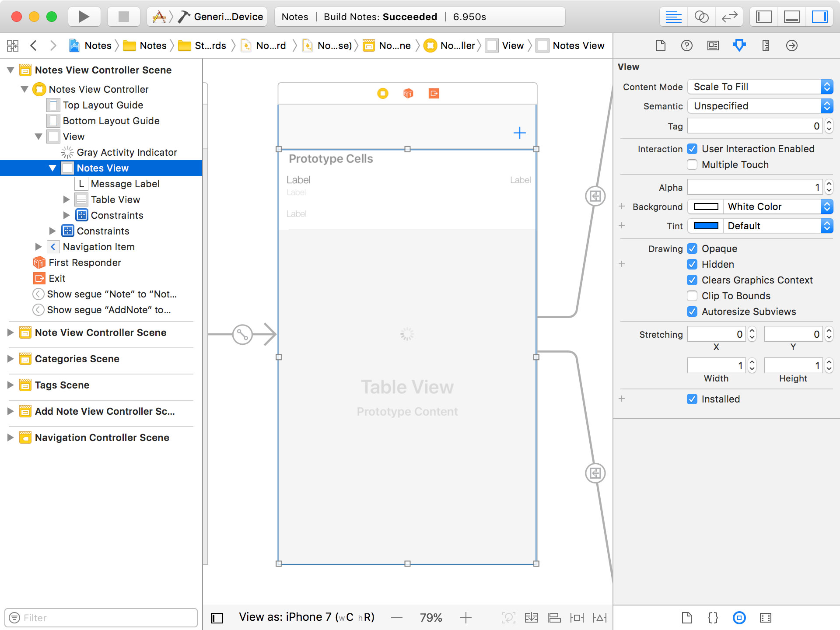This screenshot has width=840, height=630.
Task: Uncheck the Hidden checkbox
Action: click(x=692, y=264)
